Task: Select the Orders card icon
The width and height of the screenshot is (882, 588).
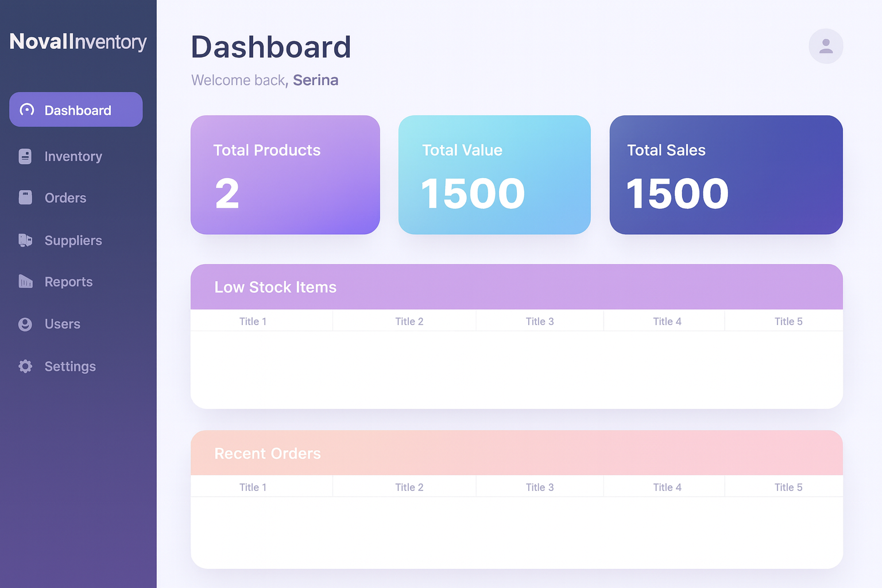Action: [25, 198]
